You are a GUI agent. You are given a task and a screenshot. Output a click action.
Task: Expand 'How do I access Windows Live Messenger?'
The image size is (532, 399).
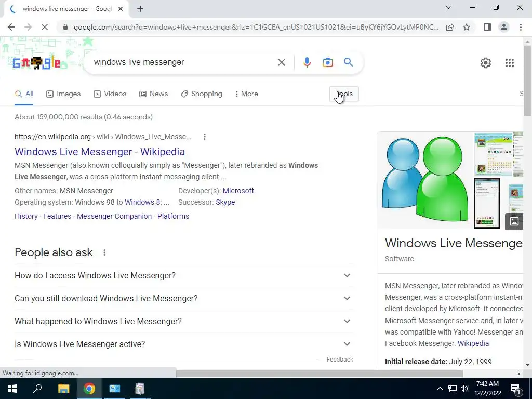coord(184,275)
